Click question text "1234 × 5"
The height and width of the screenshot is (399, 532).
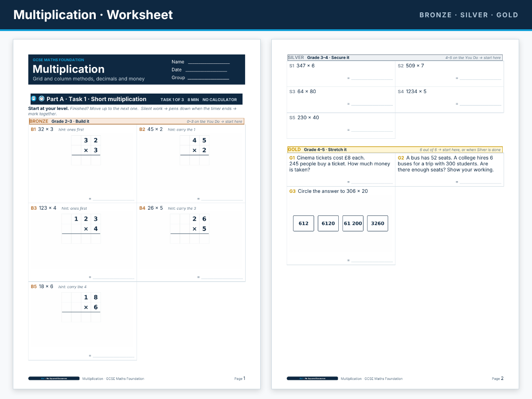(x=416, y=92)
